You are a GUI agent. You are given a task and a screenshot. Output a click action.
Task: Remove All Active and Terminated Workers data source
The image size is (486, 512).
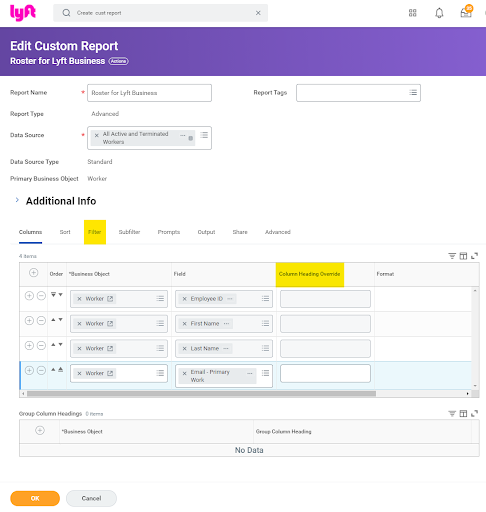[96, 135]
